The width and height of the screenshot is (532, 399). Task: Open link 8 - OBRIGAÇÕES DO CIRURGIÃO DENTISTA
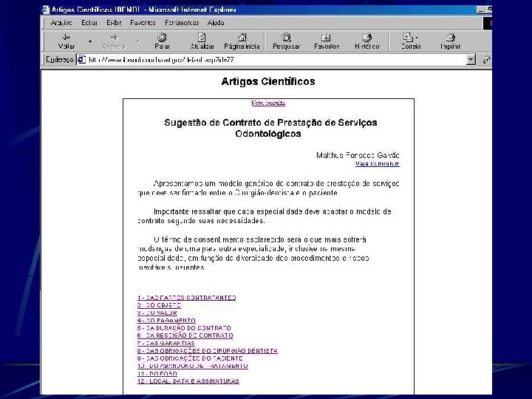pos(208,351)
